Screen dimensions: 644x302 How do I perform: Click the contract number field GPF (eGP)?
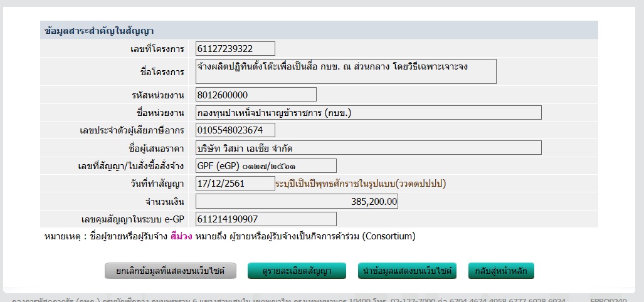[266, 165]
